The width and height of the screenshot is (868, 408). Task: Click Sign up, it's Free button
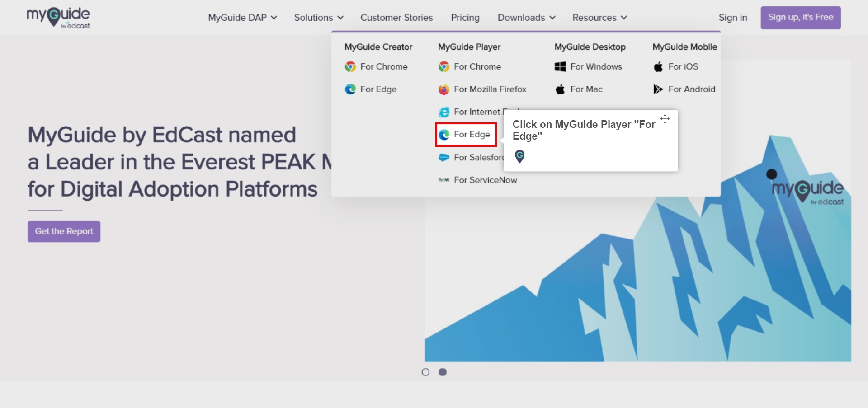[801, 18]
